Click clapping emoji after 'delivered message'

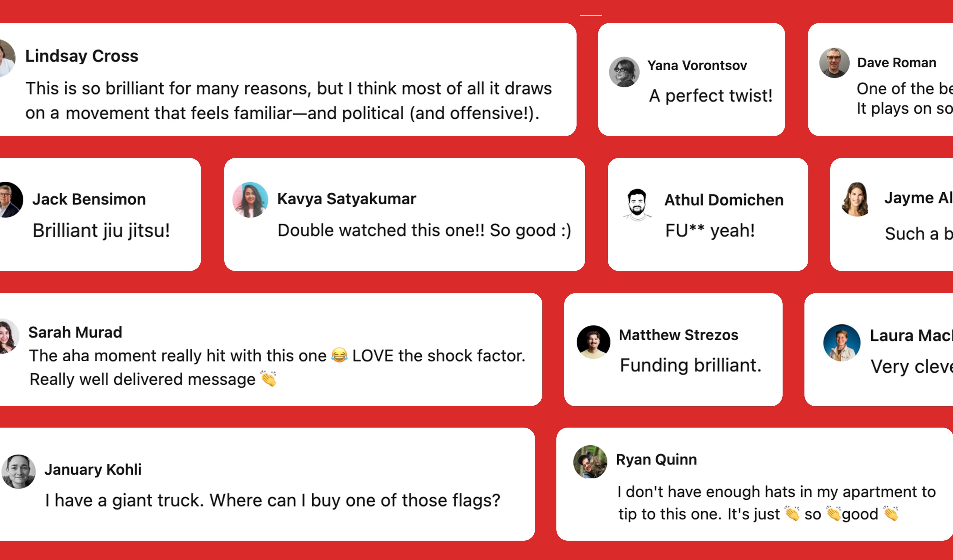pyautogui.click(x=269, y=379)
